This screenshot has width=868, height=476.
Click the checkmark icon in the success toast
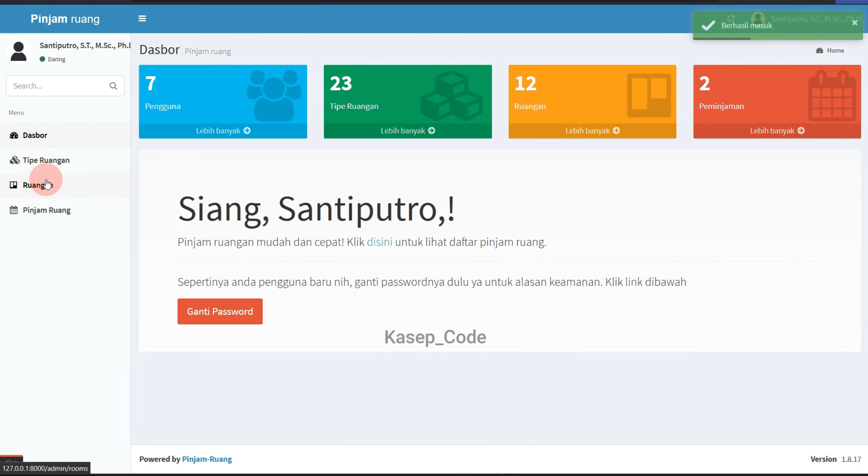click(708, 25)
